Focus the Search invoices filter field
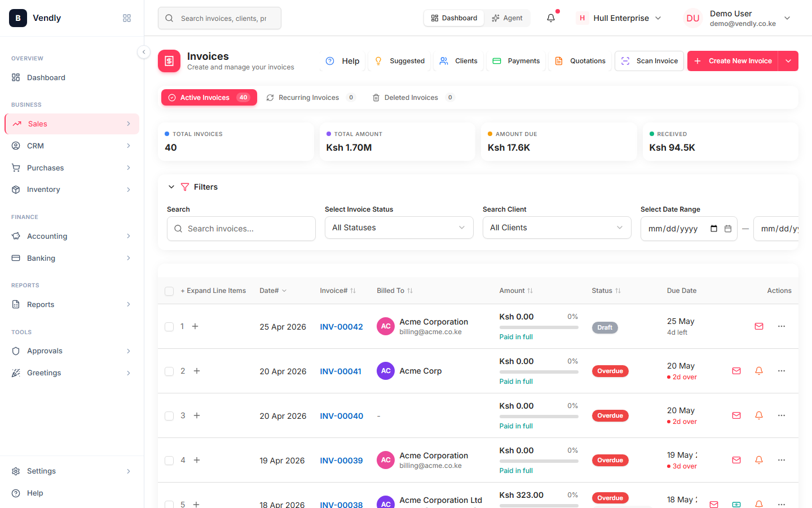This screenshot has width=812, height=508. coord(241,229)
